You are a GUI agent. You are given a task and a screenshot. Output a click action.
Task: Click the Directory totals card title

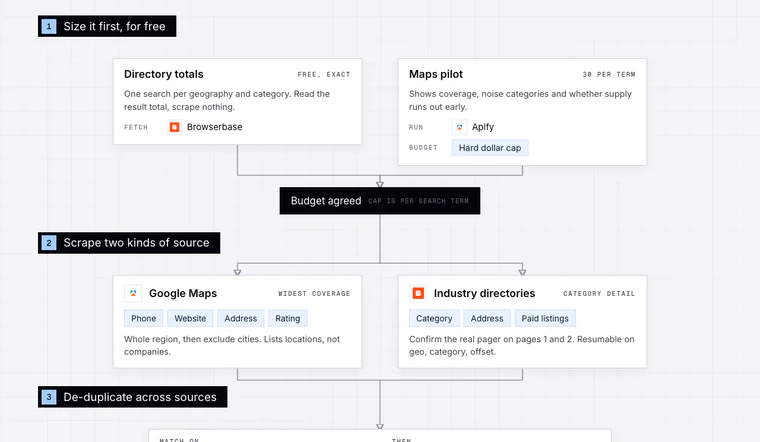[164, 74]
